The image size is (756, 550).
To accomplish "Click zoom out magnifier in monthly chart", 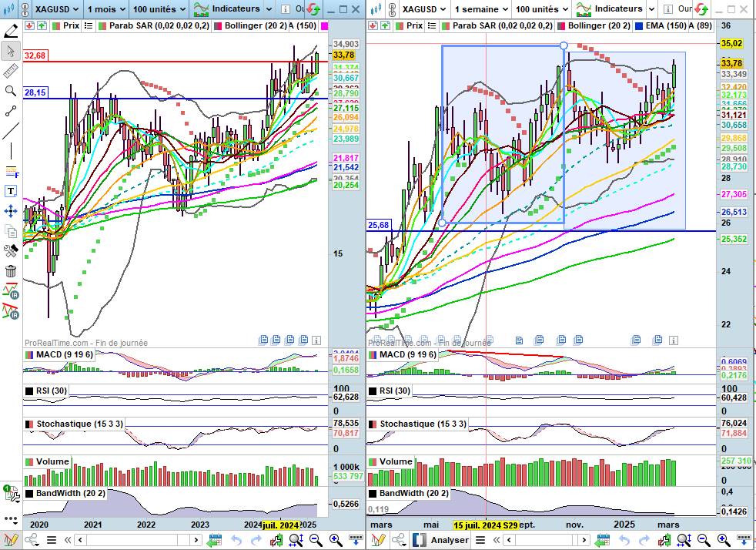I will pos(316,540).
